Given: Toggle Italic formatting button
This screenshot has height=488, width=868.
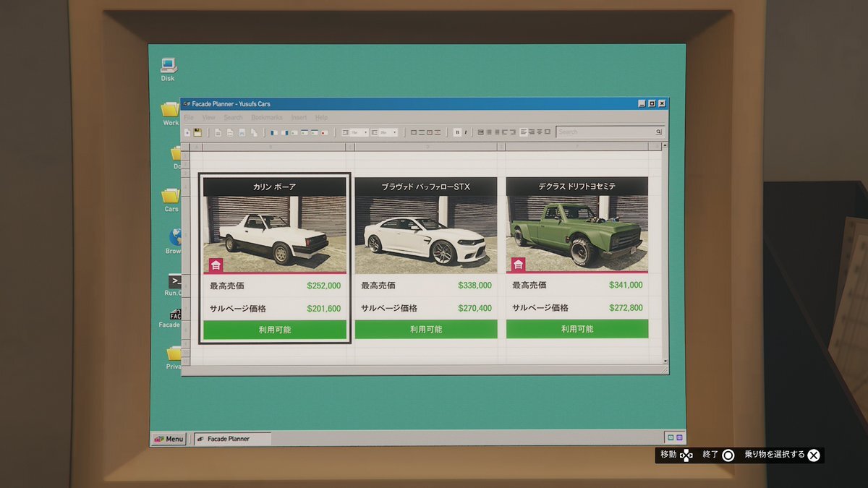Looking at the screenshot, I should (466, 132).
